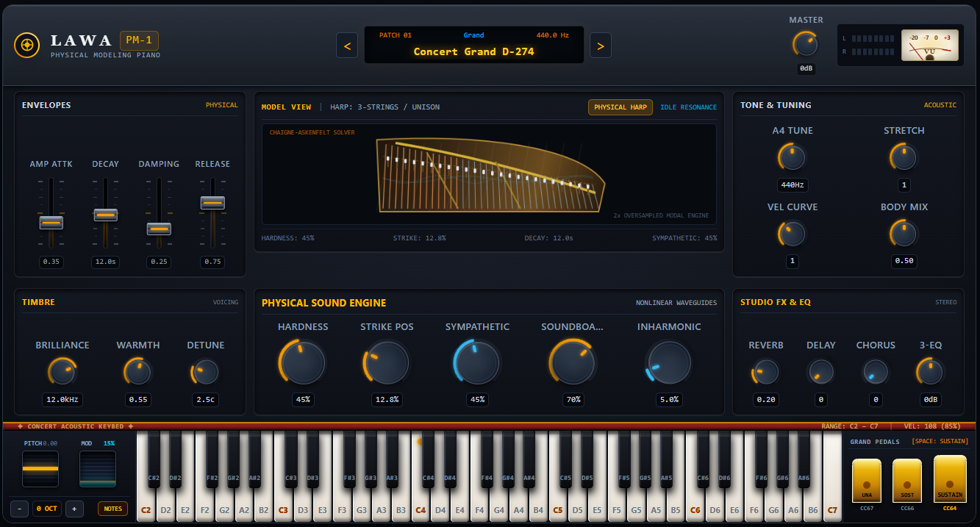
Task: Click the PITCH wheel
Action: click(40, 469)
